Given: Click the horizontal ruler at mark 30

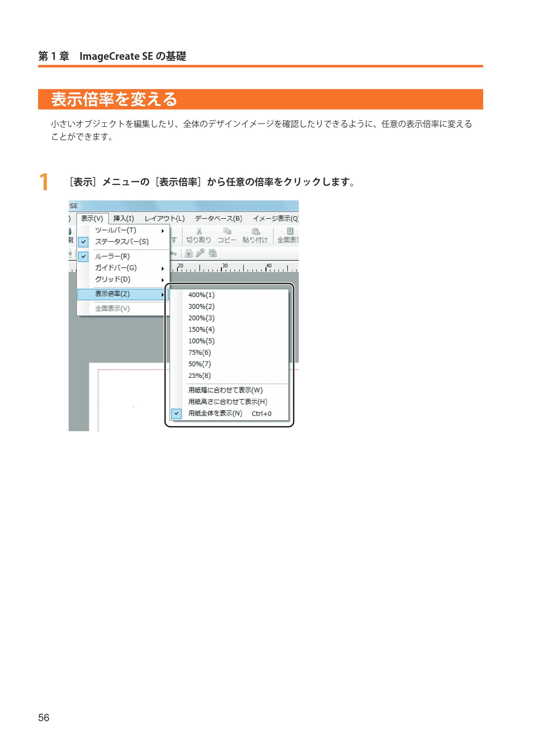Looking at the screenshot, I should coord(224,267).
